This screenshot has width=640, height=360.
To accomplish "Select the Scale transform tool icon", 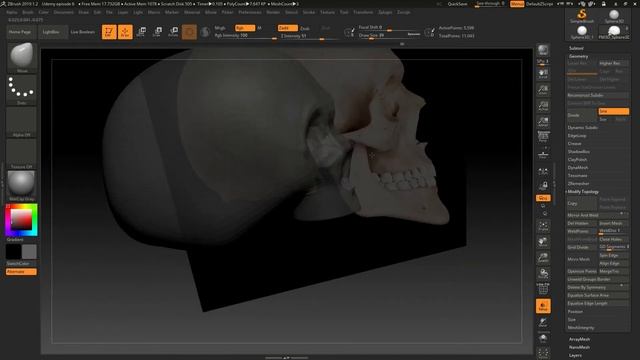I will point(158,32).
